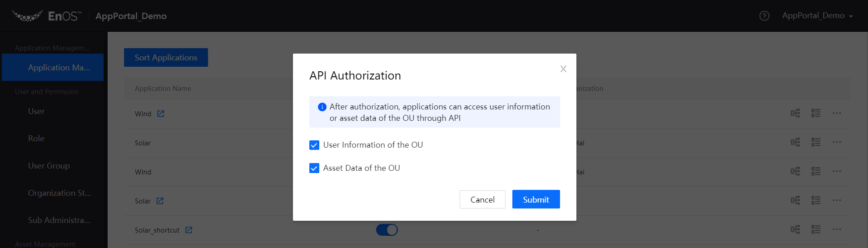Click the EnOS logo icon
This screenshot has width=868, height=248.
click(27, 16)
